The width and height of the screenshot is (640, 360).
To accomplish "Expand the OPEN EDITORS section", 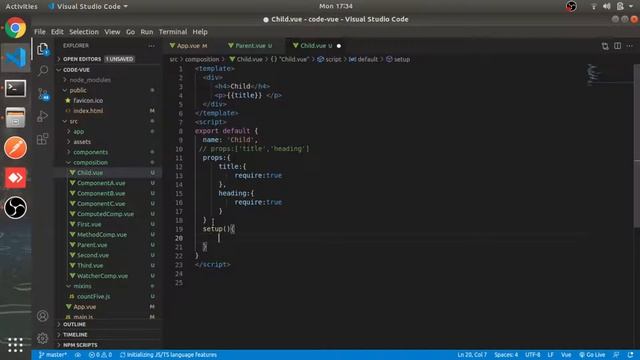I will [108, 59].
